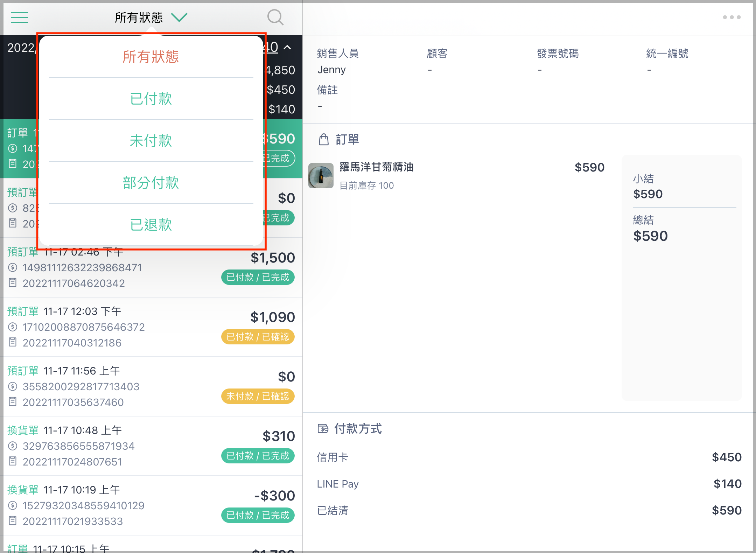Click the LINE Pay payment row
The height and width of the screenshot is (553, 756).
click(x=529, y=484)
